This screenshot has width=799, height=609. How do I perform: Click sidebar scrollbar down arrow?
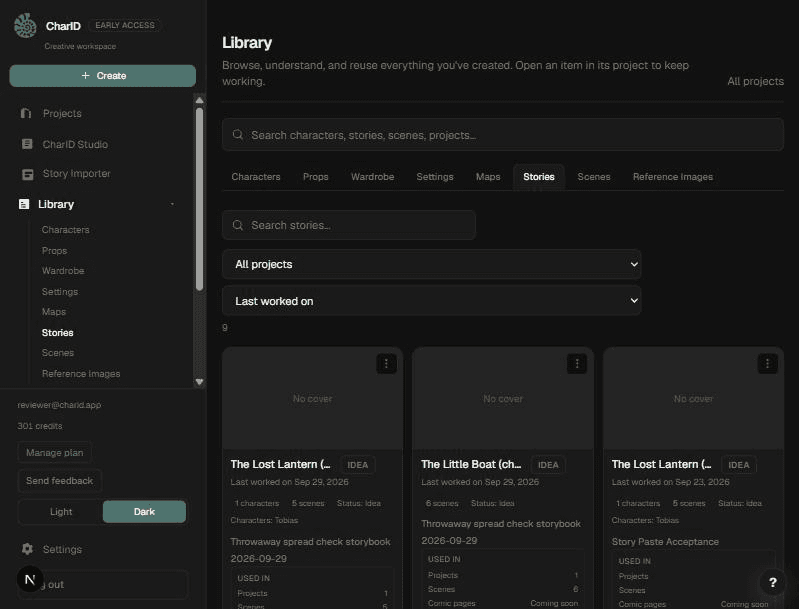tap(199, 382)
